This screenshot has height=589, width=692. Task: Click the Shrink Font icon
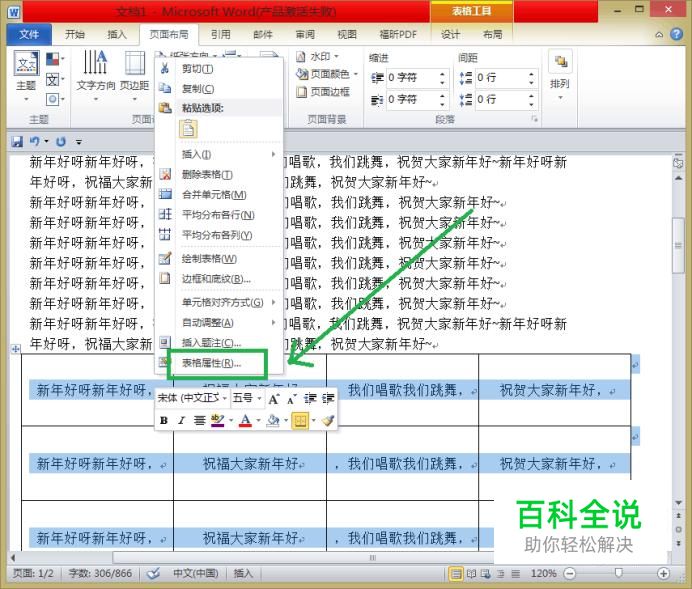click(x=291, y=399)
